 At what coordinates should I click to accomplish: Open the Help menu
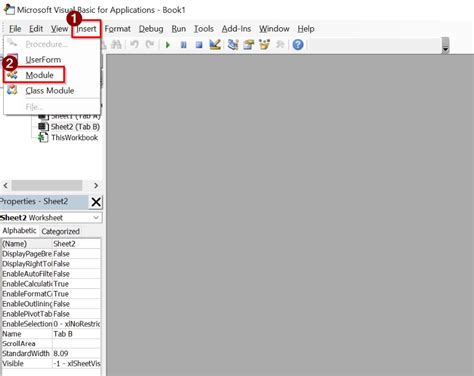pyautogui.click(x=306, y=29)
